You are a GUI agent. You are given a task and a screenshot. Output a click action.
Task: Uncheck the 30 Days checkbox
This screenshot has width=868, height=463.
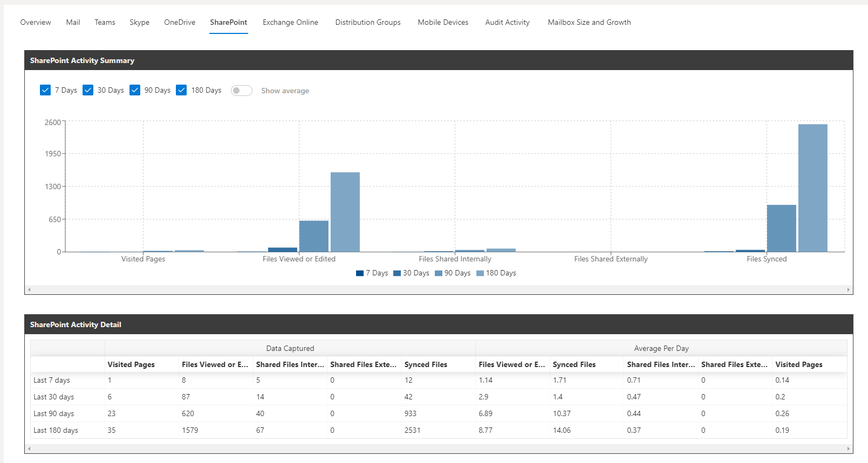click(88, 90)
